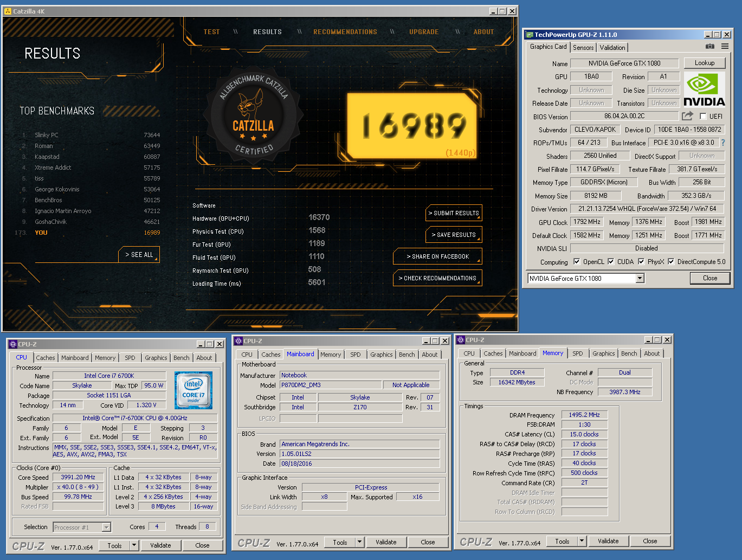Click the Hardware (GPU+CPU) score 16370

tap(319, 217)
